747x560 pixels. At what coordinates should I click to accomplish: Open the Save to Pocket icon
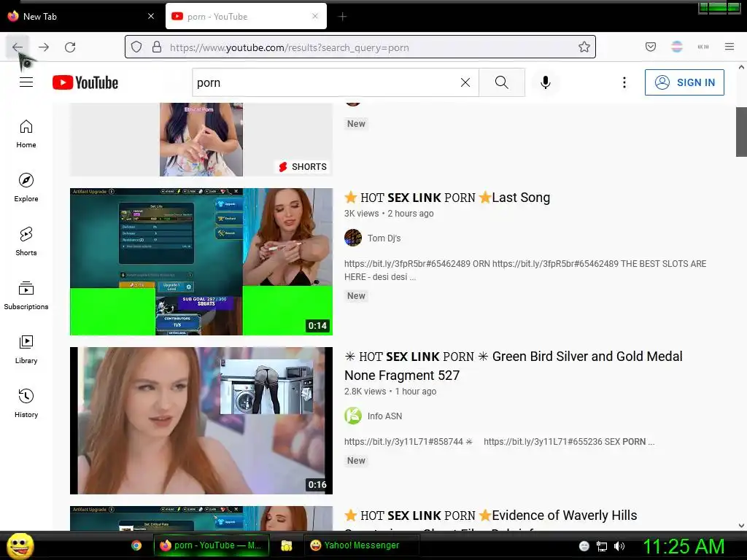pyautogui.click(x=651, y=47)
